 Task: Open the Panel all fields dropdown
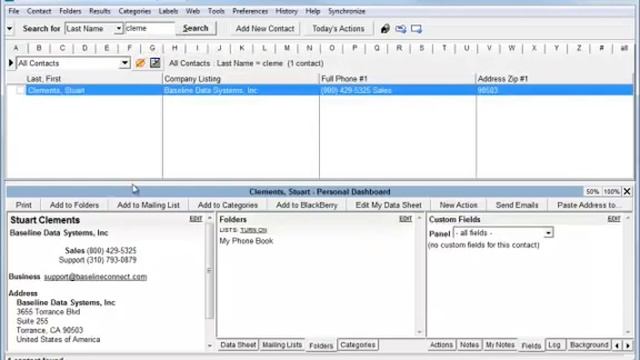coord(548,233)
